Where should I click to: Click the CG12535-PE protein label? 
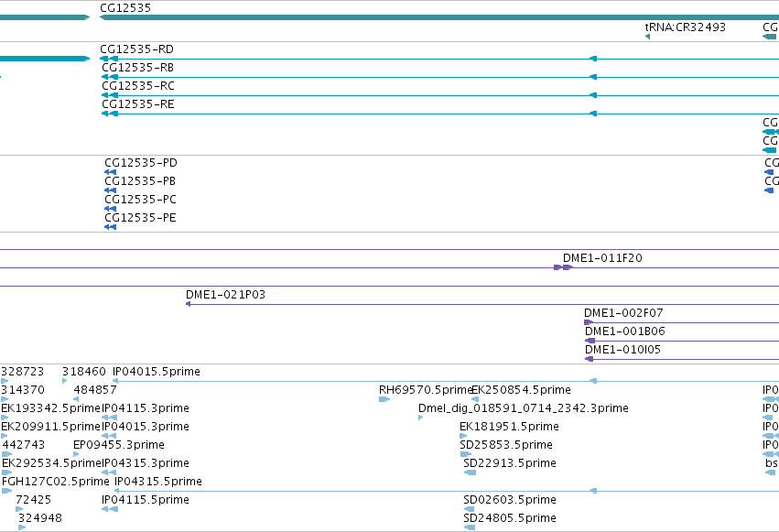140,218
